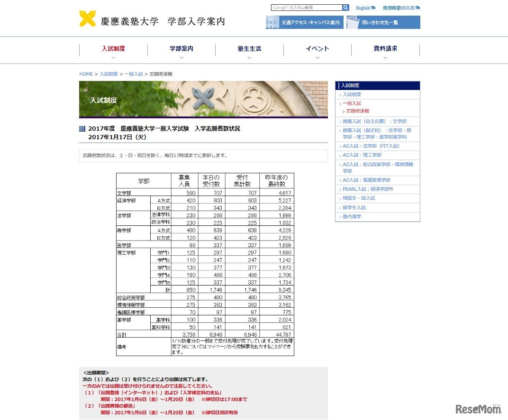Open sidebar link 入試制度
Viewport: 508px width, 420px height.
[x=352, y=95]
